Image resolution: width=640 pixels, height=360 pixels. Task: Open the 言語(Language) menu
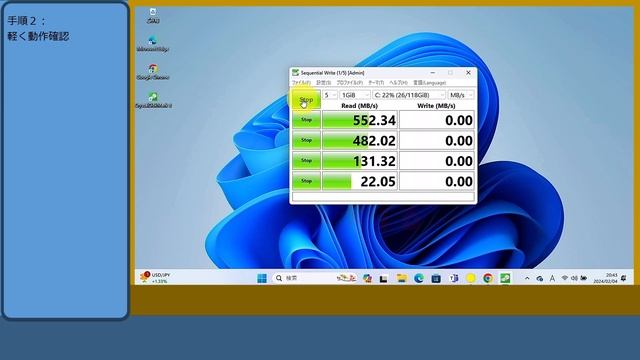(x=429, y=82)
